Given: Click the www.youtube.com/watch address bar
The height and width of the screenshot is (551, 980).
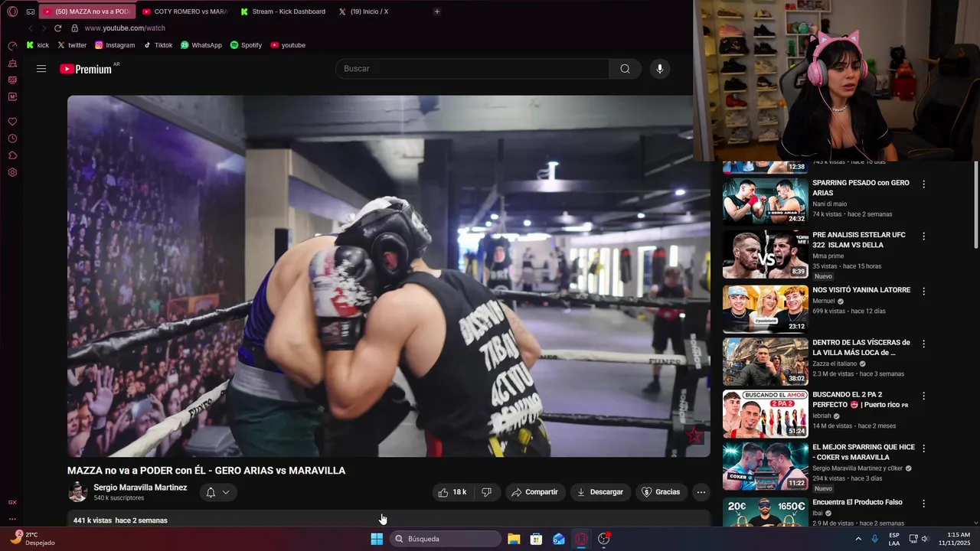Looking at the screenshot, I should pos(125,28).
